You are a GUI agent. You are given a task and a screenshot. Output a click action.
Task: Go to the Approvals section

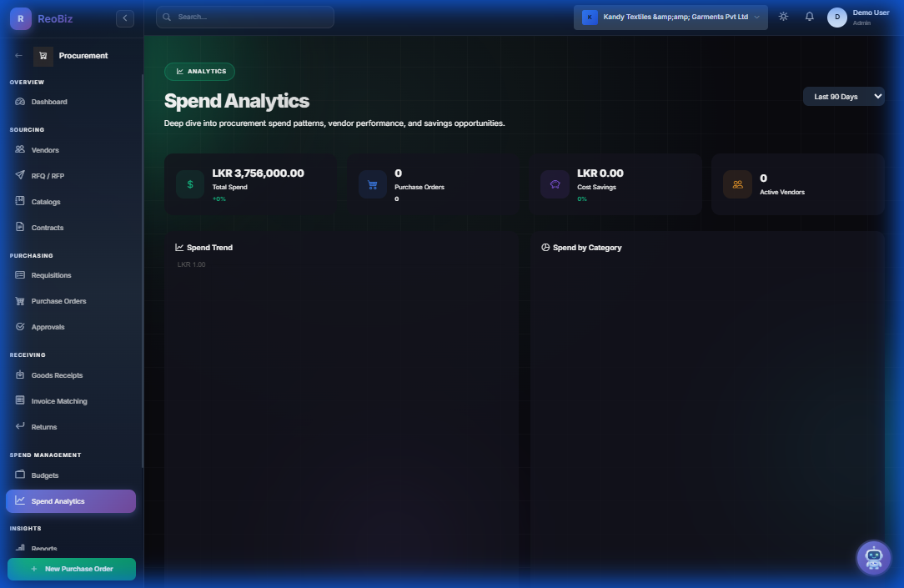coord(48,326)
